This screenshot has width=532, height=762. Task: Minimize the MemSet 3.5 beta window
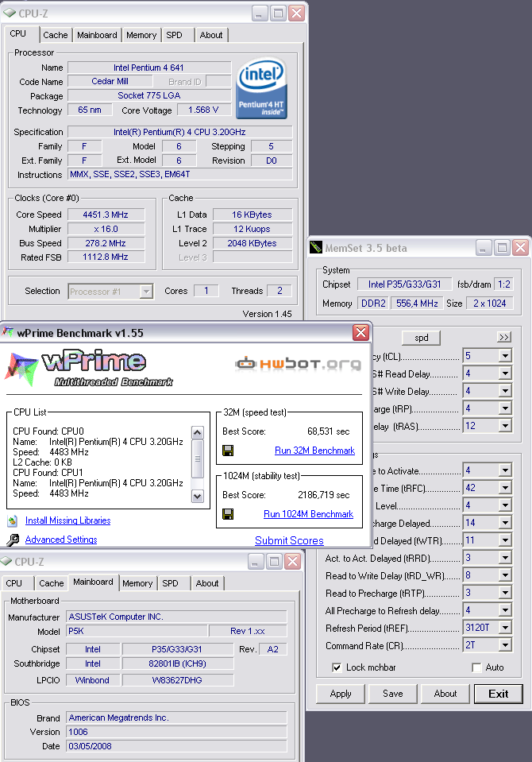click(x=483, y=248)
